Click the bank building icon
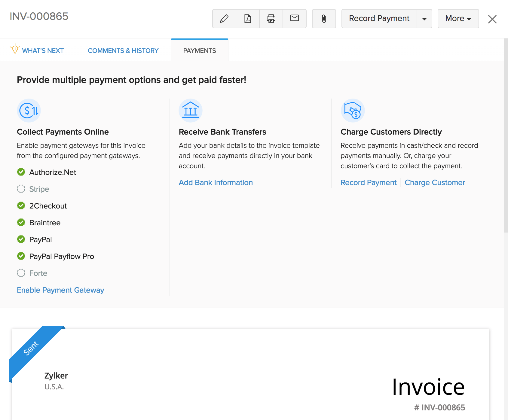This screenshot has height=420, width=508. click(x=191, y=111)
